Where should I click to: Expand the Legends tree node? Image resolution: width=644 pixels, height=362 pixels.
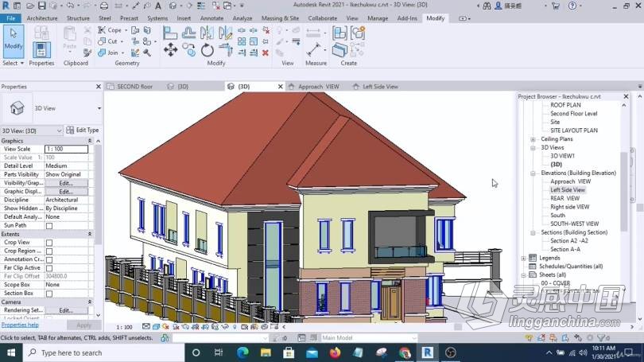(x=524, y=259)
